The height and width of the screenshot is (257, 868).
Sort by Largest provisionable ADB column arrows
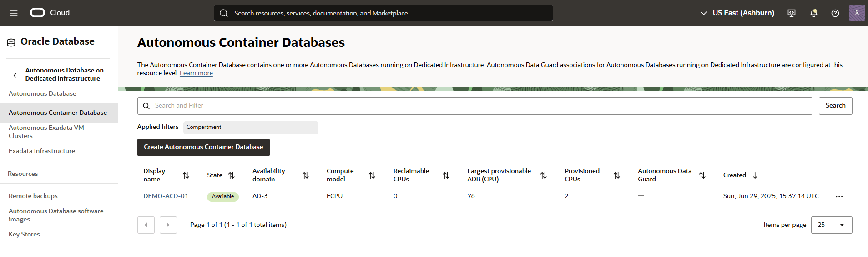(543, 175)
